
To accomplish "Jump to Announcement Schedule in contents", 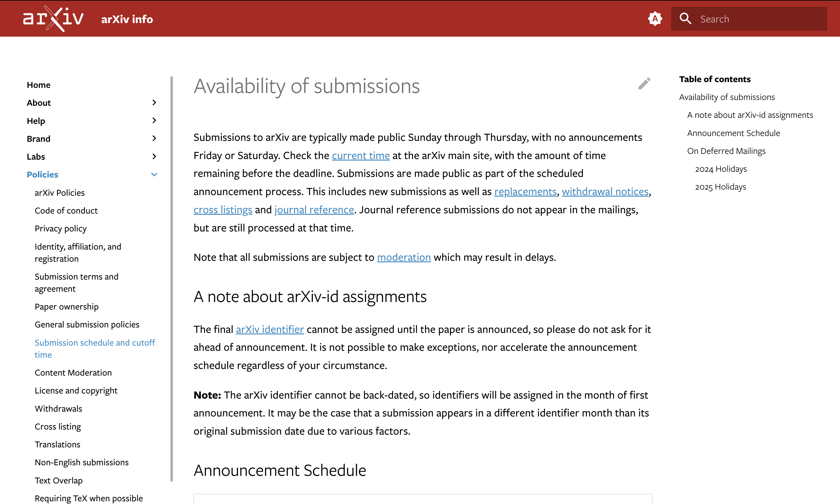I will (734, 133).
